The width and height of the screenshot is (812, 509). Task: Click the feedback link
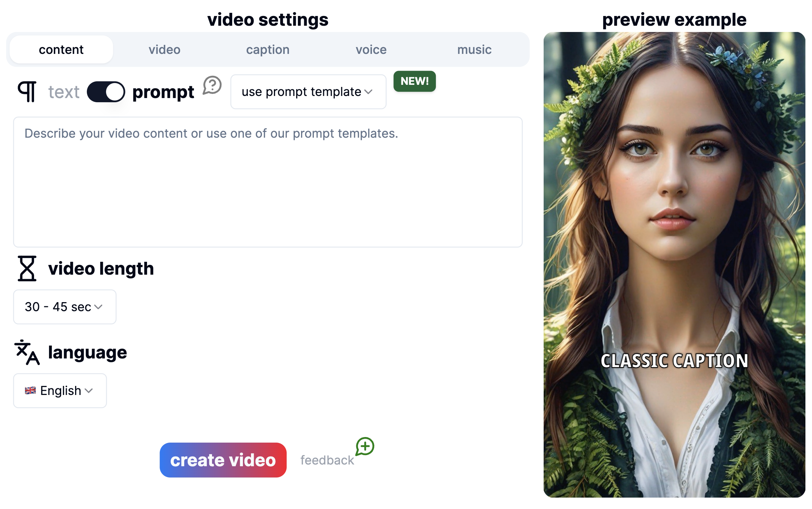[327, 460]
